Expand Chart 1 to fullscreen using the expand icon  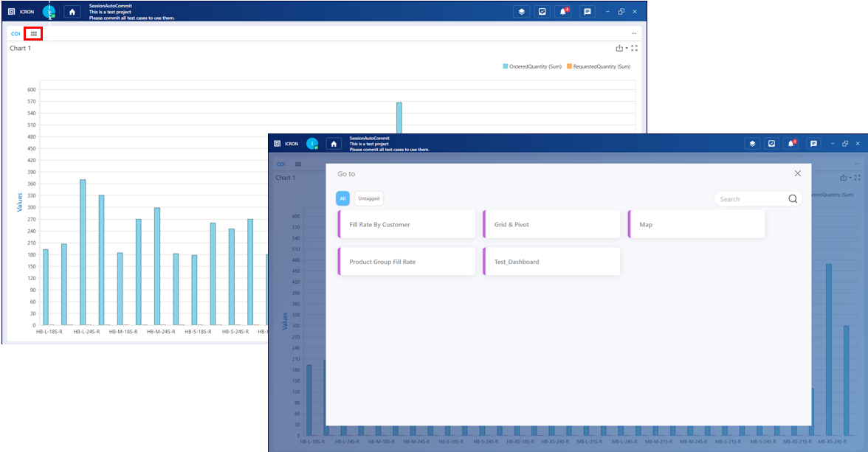pyautogui.click(x=635, y=47)
